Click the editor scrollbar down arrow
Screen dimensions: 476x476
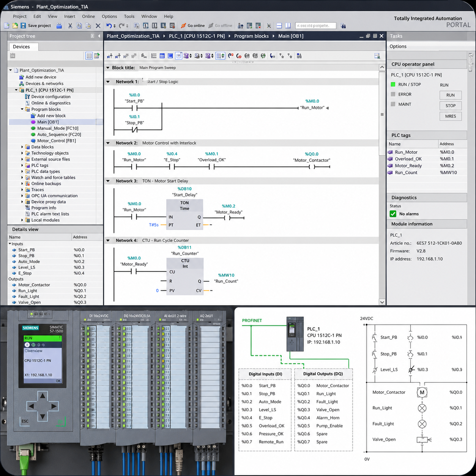click(382, 302)
